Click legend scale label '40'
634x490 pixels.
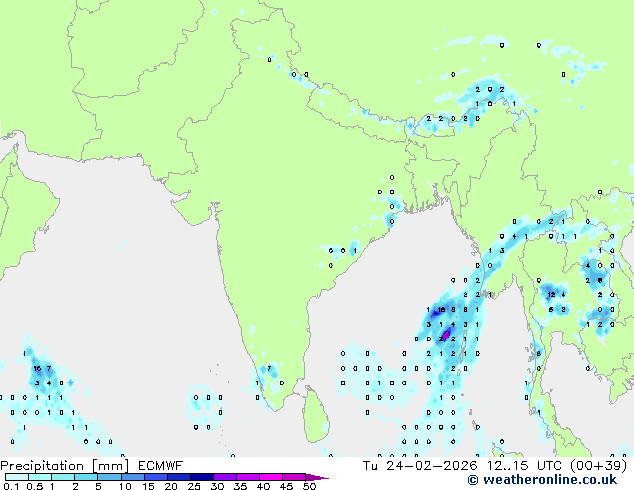(263, 486)
